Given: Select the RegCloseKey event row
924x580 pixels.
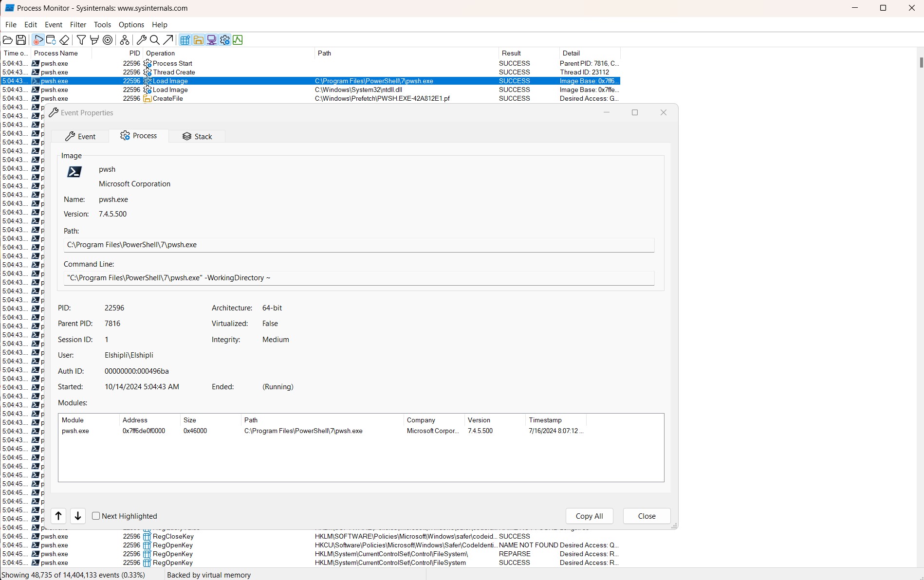Looking at the screenshot, I should pyautogui.click(x=310, y=536).
